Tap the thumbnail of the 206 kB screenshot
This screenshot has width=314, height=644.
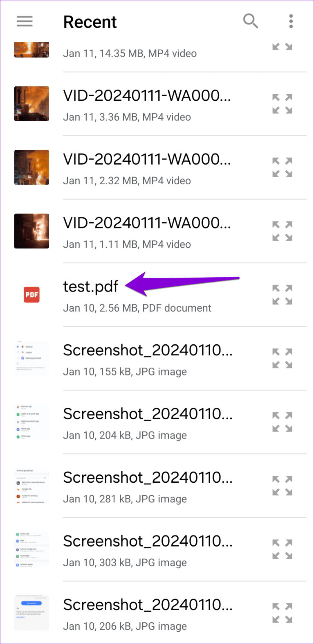click(31, 613)
